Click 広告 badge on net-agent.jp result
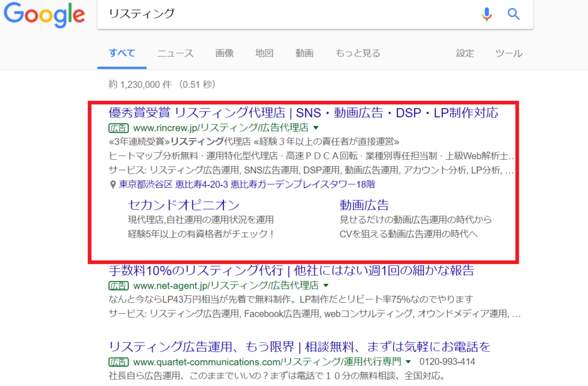 pyautogui.click(x=118, y=286)
